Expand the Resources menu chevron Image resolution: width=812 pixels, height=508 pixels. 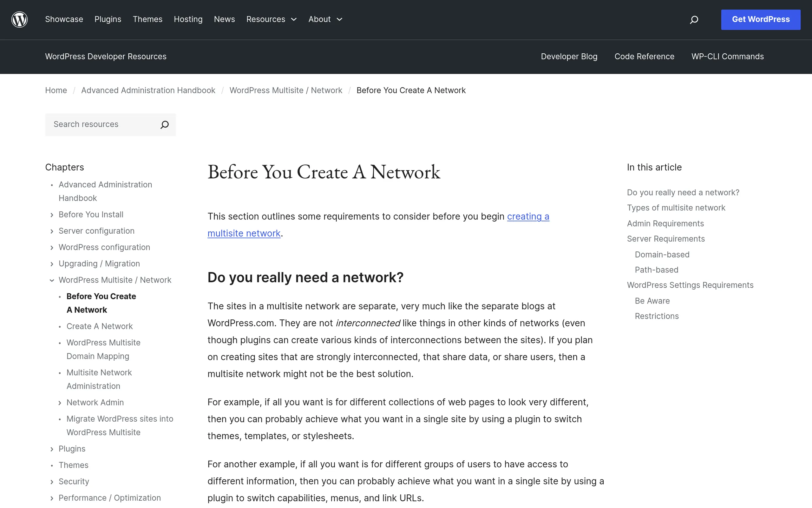tap(294, 19)
